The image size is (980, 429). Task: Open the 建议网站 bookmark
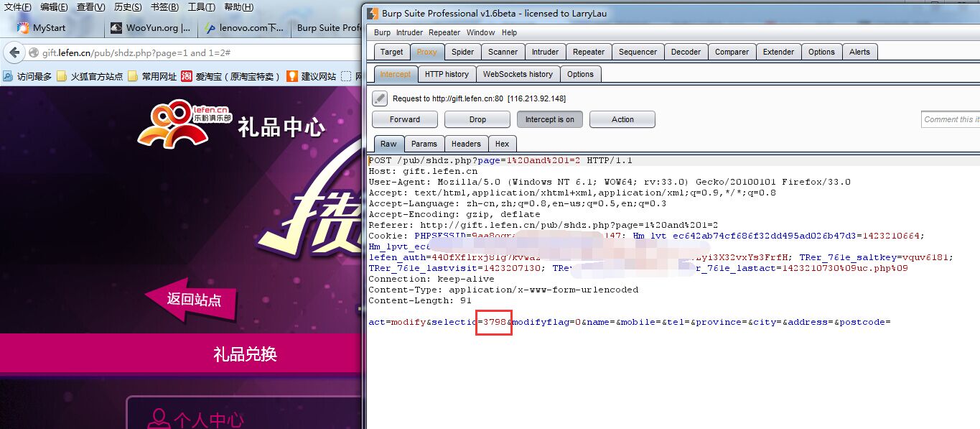tap(312, 76)
